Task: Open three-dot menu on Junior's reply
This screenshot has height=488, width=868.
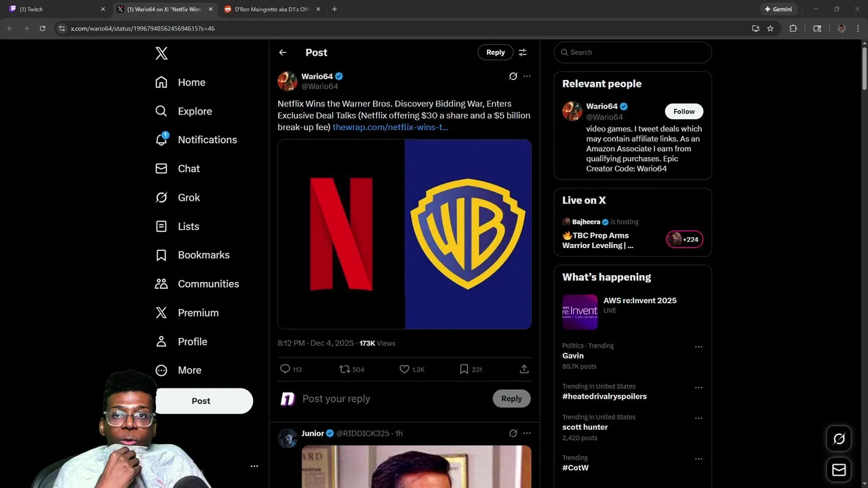Action: click(x=527, y=432)
